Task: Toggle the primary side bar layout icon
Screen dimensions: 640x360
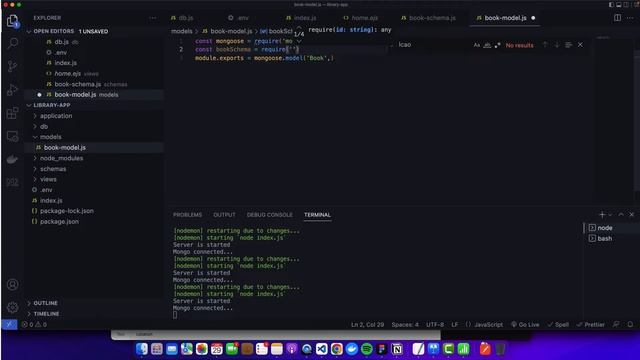Action: 611,4
